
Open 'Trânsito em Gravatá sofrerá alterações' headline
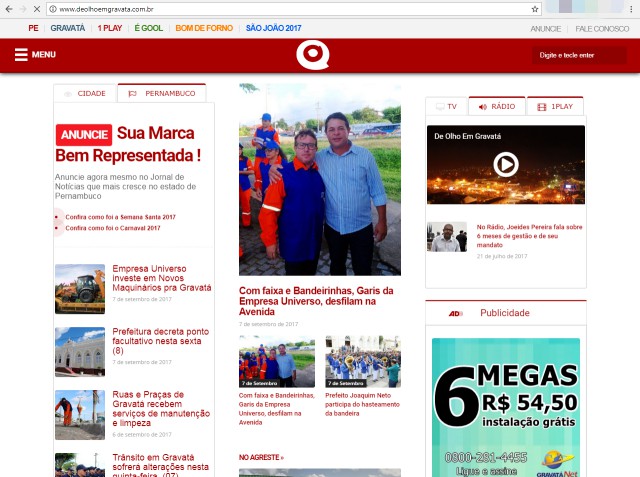click(x=160, y=465)
